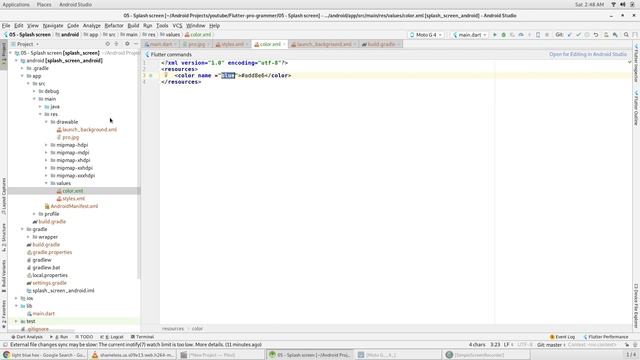Open the TODO tool window

(84, 337)
